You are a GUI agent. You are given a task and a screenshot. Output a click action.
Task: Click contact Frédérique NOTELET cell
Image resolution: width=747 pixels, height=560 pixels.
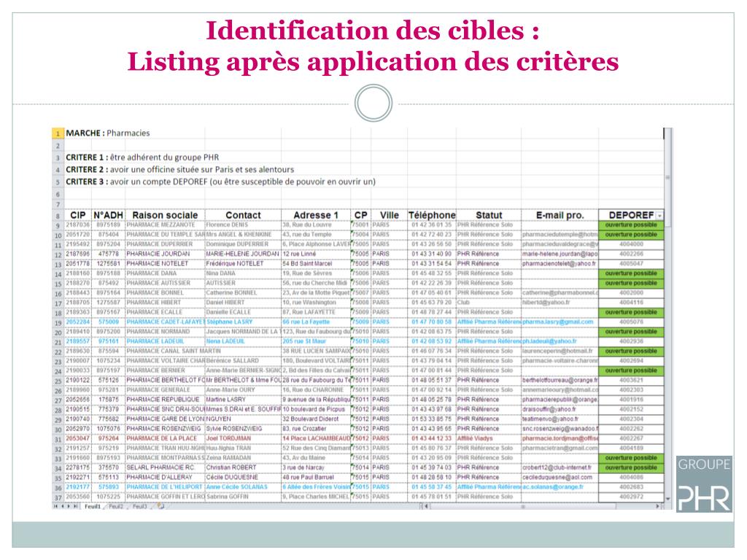(243, 263)
